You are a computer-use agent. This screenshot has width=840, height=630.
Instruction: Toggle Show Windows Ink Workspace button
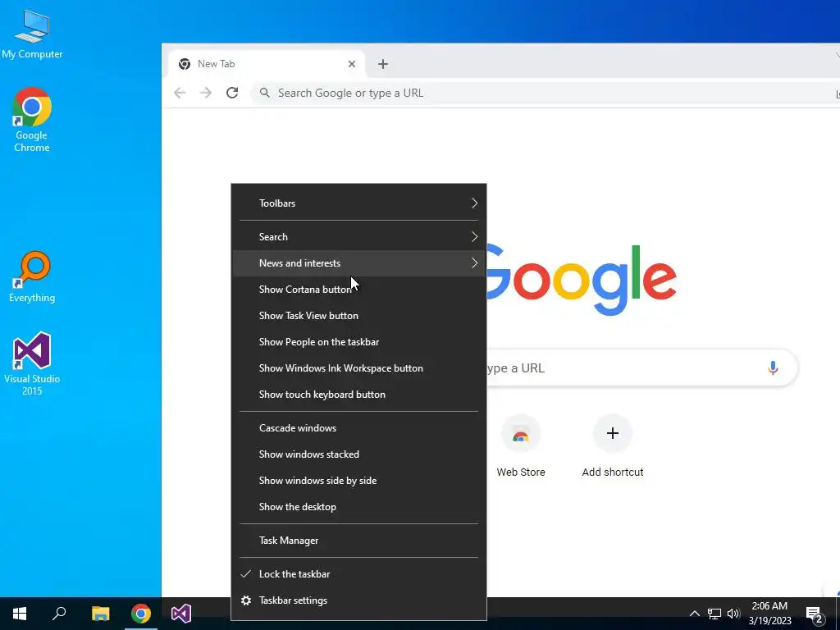coord(358,368)
